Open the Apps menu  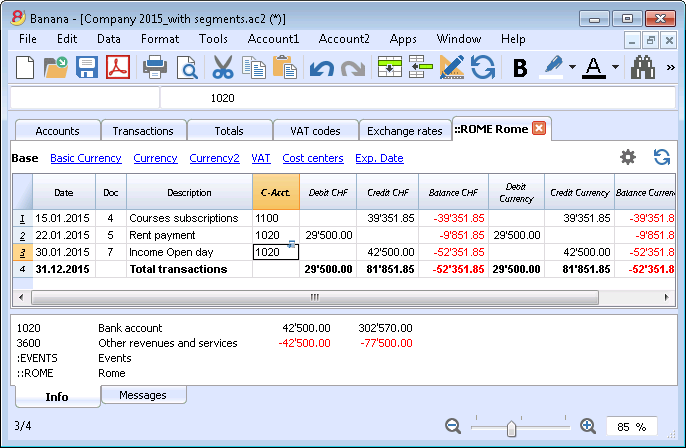(x=403, y=39)
